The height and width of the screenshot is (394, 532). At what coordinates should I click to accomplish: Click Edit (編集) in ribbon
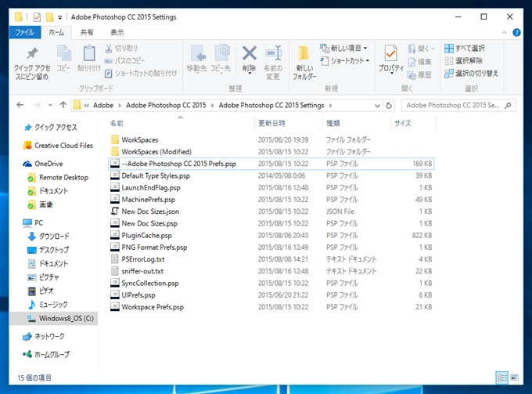[419, 62]
